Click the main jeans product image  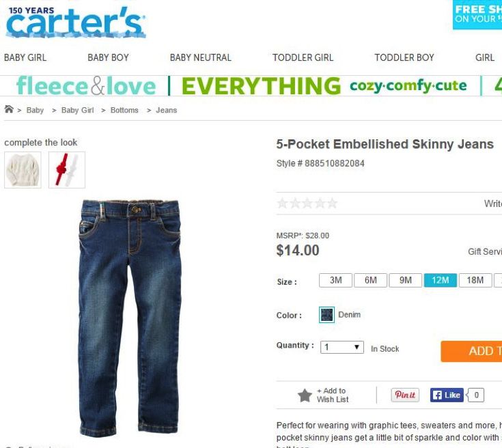coord(130,319)
